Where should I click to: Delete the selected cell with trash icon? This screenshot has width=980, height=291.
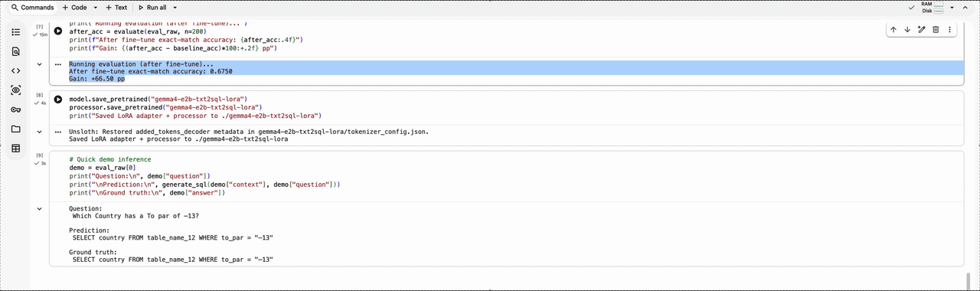(936, 30)
